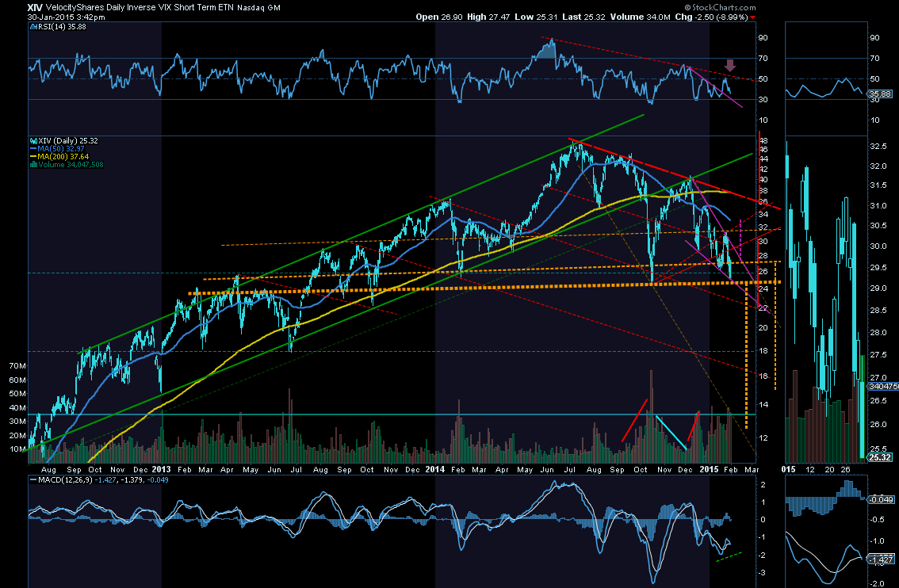
Task: Click the 40M volume axis label
Action: coord(17,407)
